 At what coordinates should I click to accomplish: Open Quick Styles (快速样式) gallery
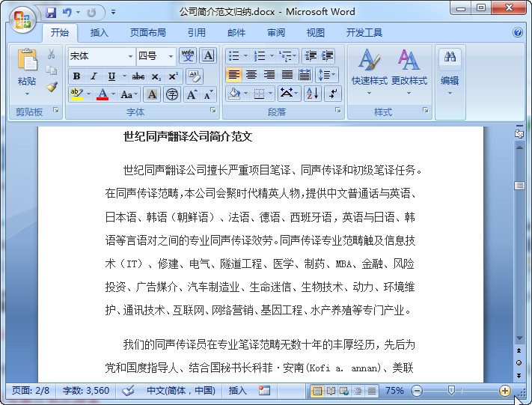[x=369, y=71]
